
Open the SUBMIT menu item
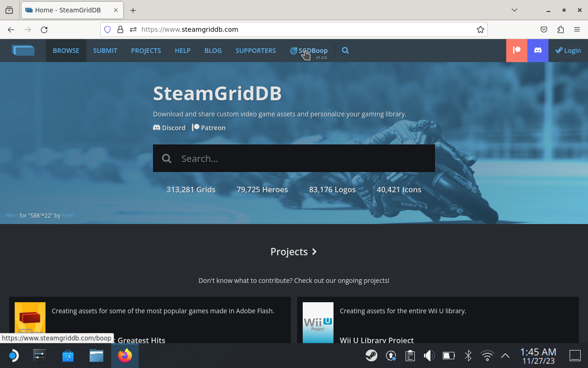point(105,51)
